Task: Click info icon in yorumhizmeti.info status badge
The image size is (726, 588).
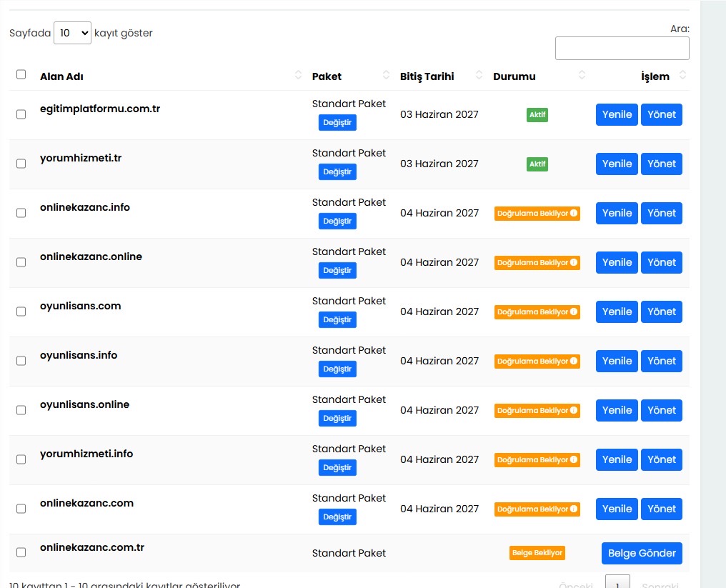Action: [x=574, y=459]
